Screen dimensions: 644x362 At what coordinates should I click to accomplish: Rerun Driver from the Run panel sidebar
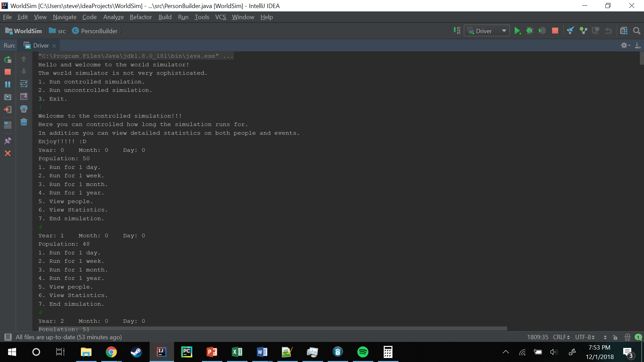click(8, 60)
